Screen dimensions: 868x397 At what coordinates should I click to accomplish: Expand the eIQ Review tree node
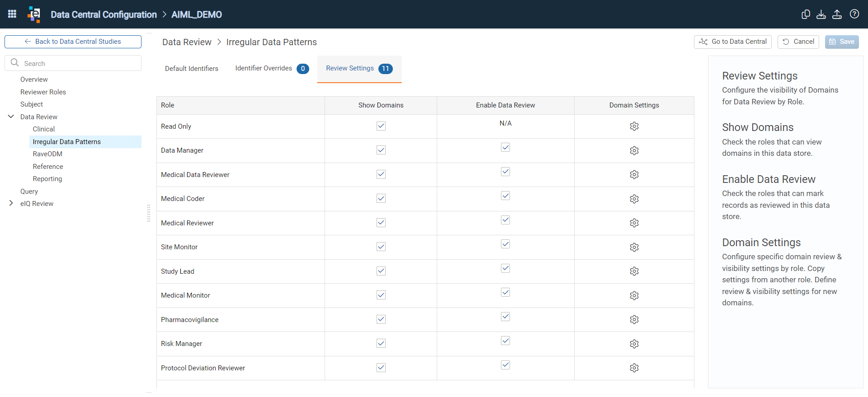11,203
